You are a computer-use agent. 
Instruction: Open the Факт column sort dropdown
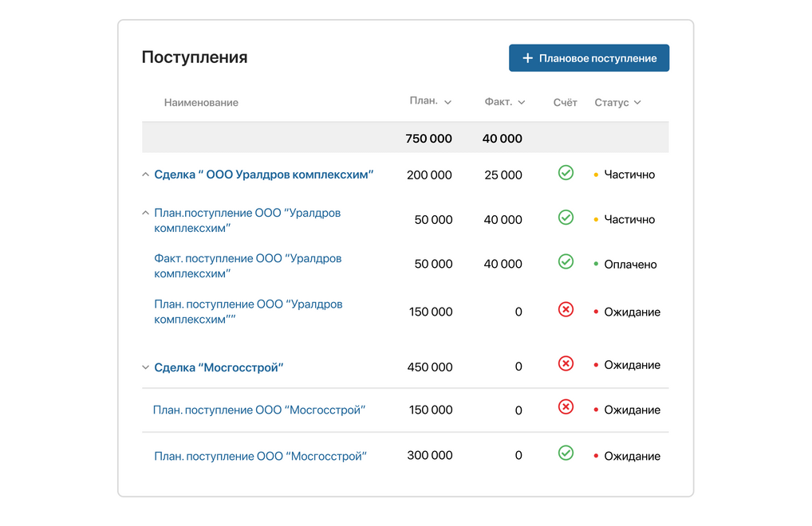point(522,102)
